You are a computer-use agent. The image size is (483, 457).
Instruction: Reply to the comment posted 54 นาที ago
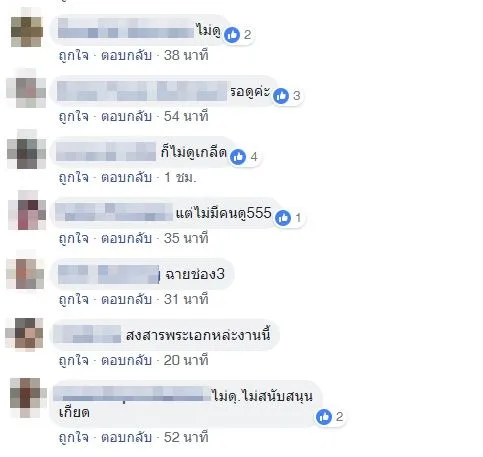click(x=126, y=116)
